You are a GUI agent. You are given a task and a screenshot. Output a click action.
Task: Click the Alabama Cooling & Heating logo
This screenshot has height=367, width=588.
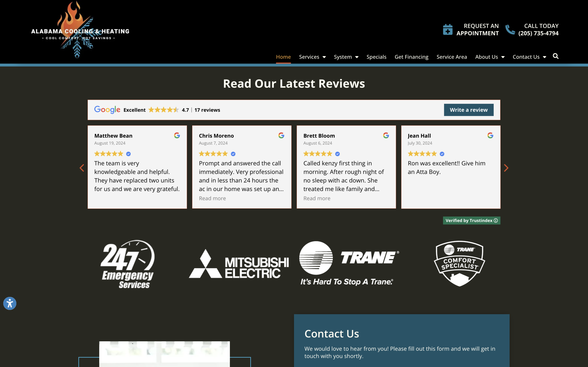pos(80,30)
